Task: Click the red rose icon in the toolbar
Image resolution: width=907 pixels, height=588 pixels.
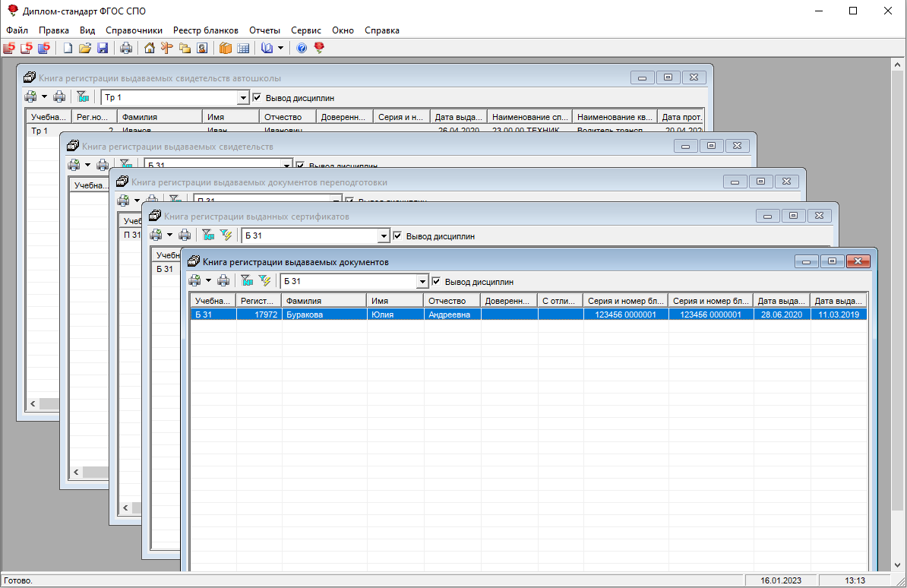Action: pos(319,49)
